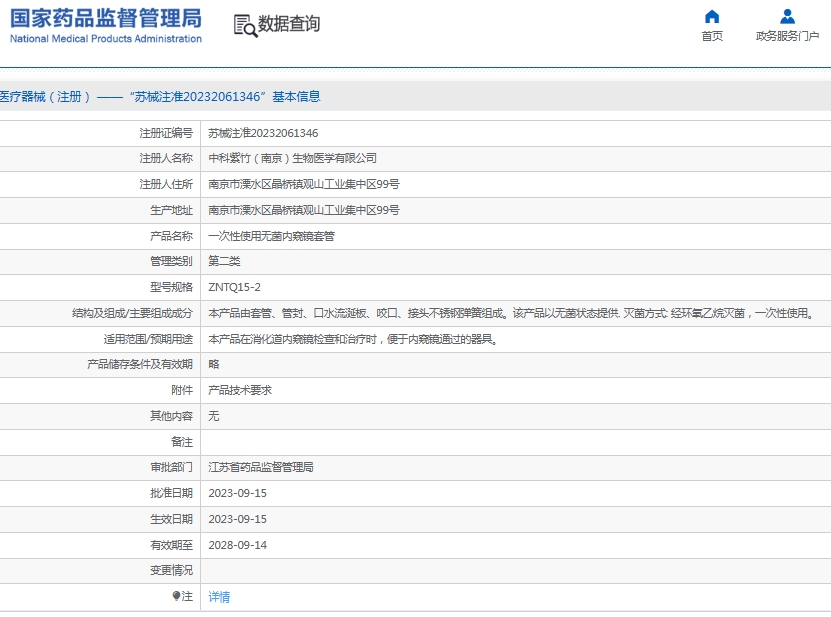This screenshot has height=617, width=831.
Task: Click the address value in 生产地址 row
Action: (x=304, y=210)
